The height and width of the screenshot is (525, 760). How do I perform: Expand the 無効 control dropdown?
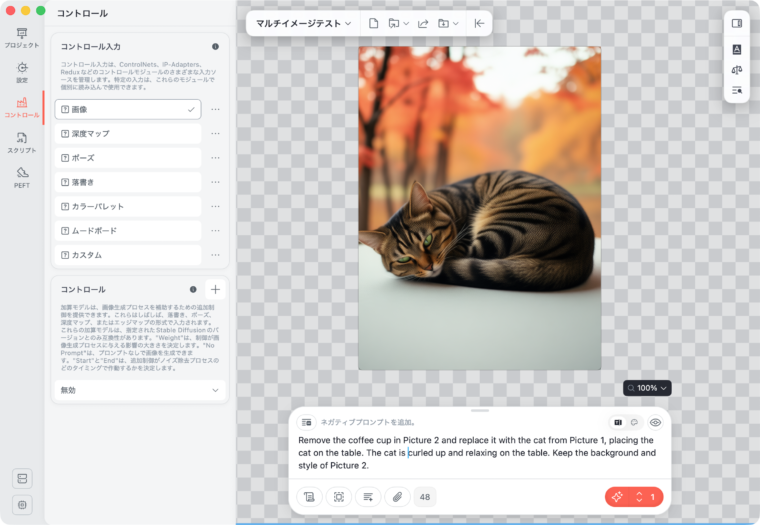[x=139, y=390]
